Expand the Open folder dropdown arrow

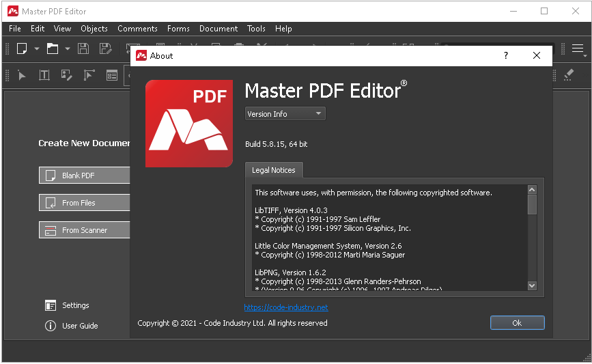(x=67, y=48)
